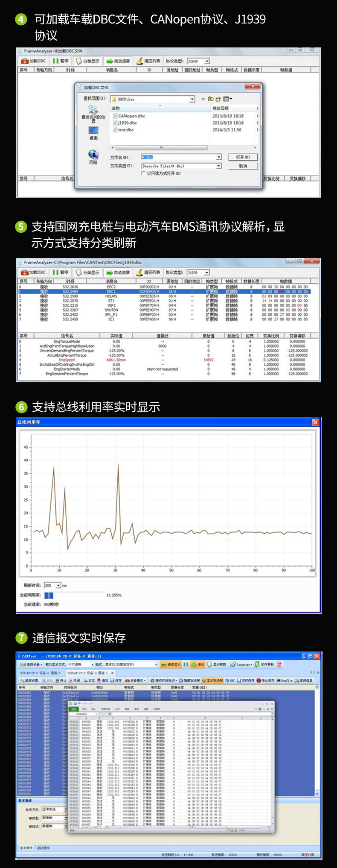Click the 继续显示 toolbar button

(171, 664)
